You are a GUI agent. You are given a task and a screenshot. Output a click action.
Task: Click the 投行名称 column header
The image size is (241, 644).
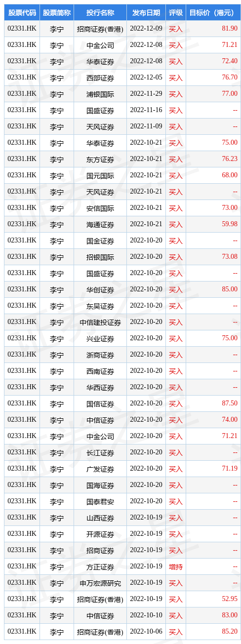[x=100, y=13]
